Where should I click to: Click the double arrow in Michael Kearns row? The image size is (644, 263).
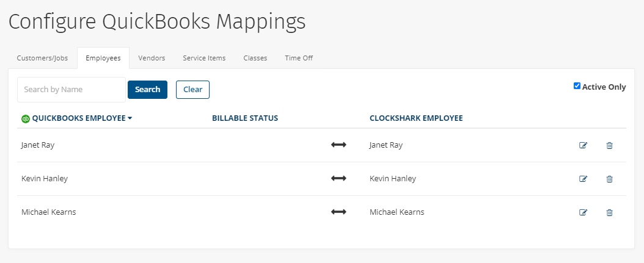339,212
